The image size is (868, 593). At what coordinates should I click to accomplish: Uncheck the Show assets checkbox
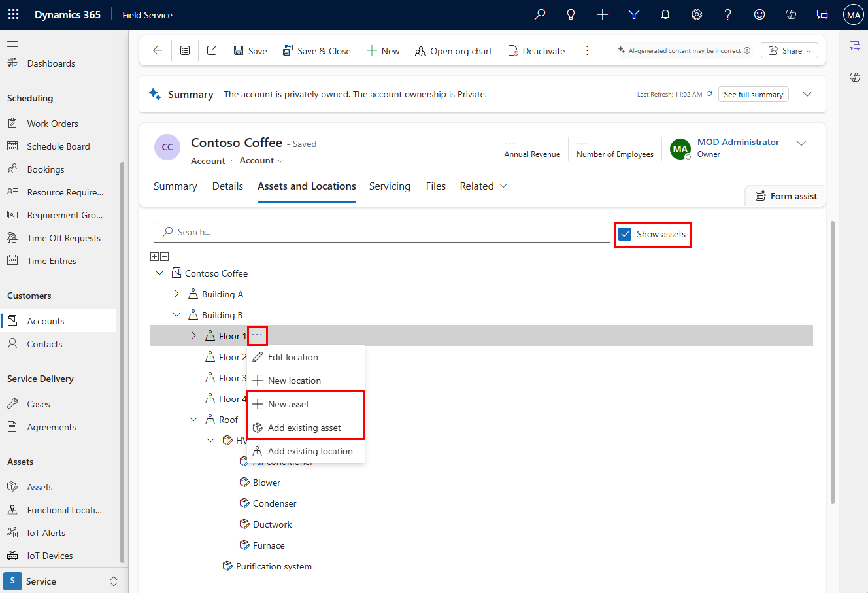[x=626, y=233]
